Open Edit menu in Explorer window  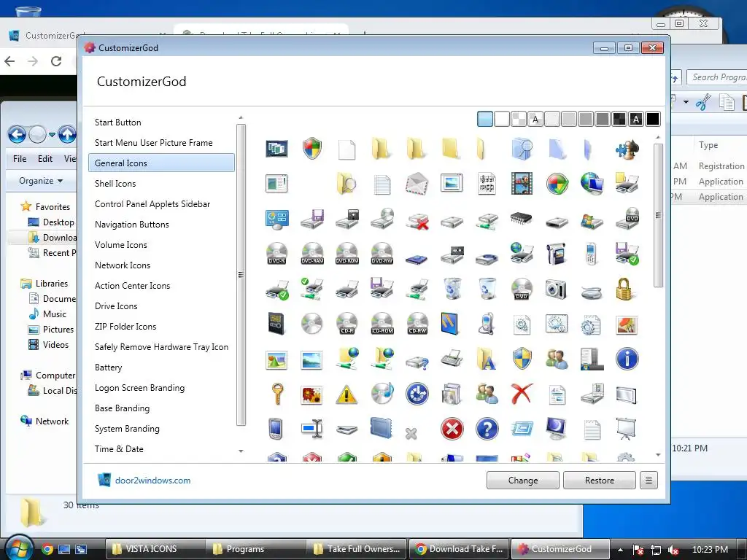[x=45, y=159]
